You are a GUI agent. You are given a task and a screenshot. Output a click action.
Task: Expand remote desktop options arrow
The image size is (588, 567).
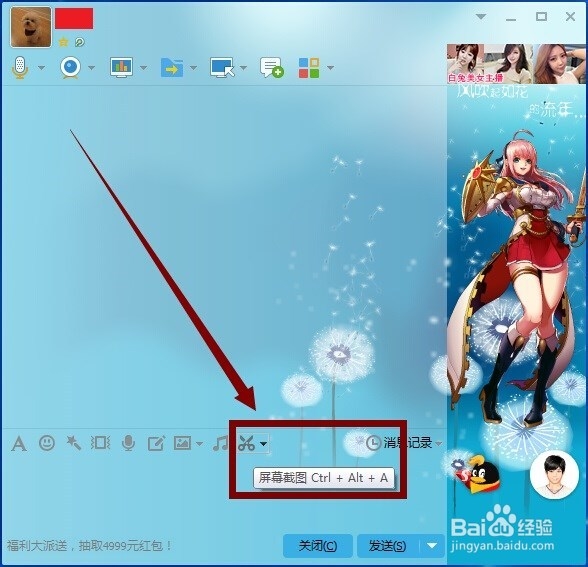[x=243, y=68]
